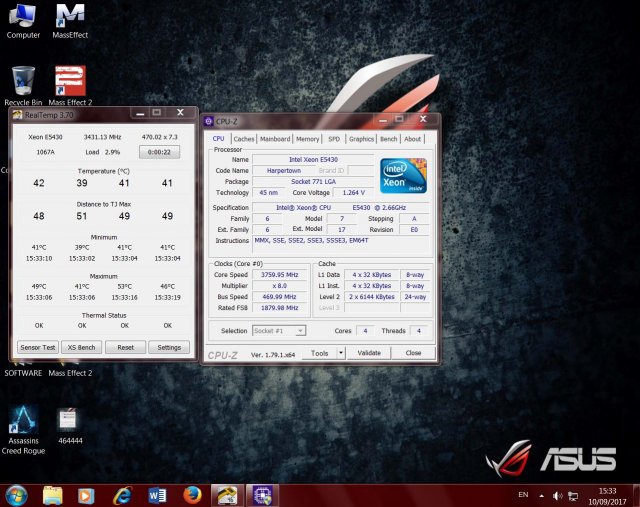Open the Bench tab in CPU-Z

coord(388,139)
